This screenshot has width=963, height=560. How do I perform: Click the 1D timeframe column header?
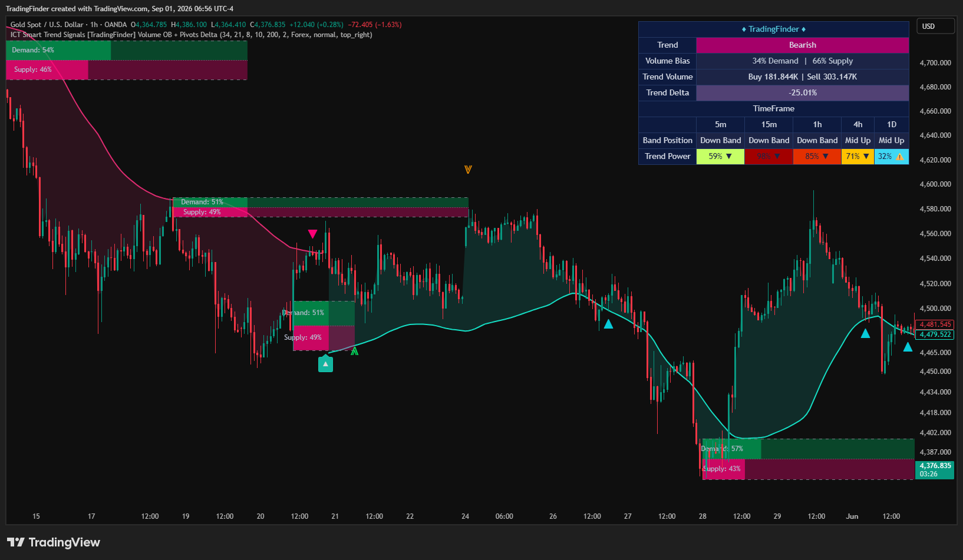(892, 125)
